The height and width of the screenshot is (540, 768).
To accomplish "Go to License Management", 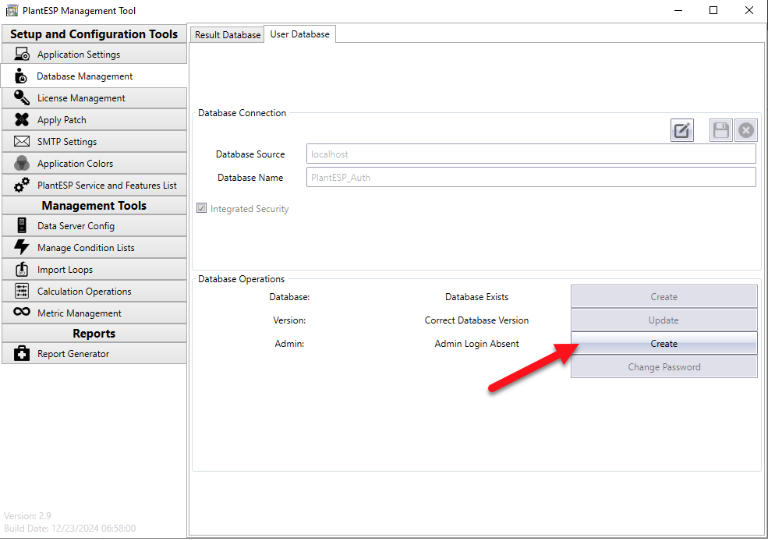I will click(94, 98).
